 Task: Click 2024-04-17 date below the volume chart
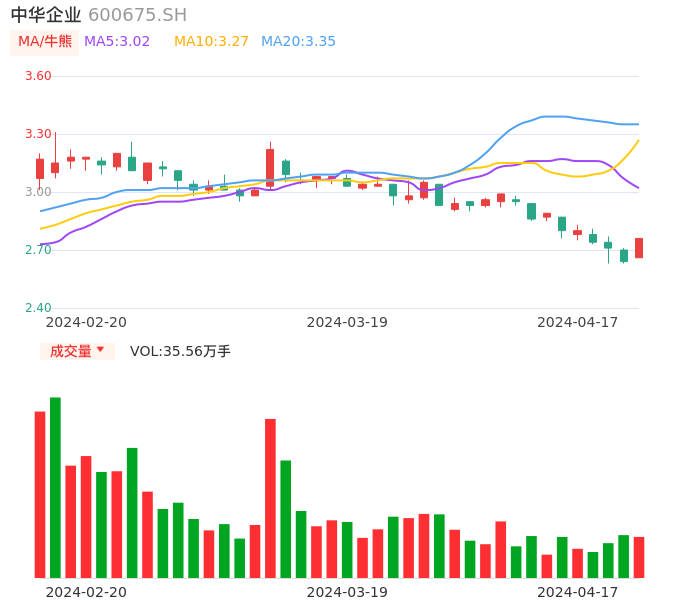[x=577, y=592]
